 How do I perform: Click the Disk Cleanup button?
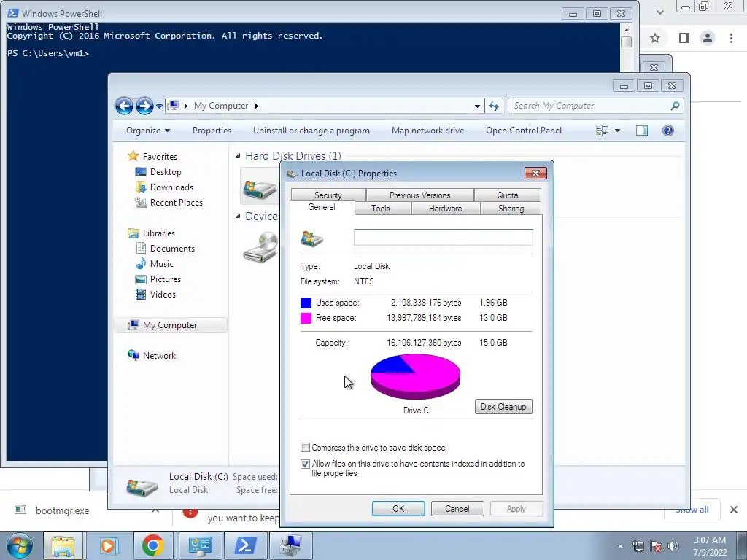503,407
